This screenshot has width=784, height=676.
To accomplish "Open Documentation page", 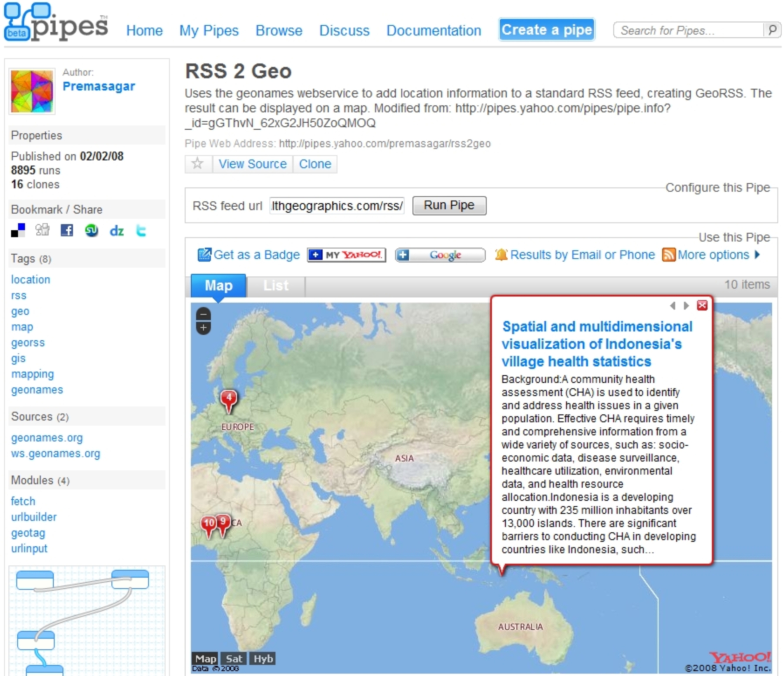I will [x=434, y=31].
